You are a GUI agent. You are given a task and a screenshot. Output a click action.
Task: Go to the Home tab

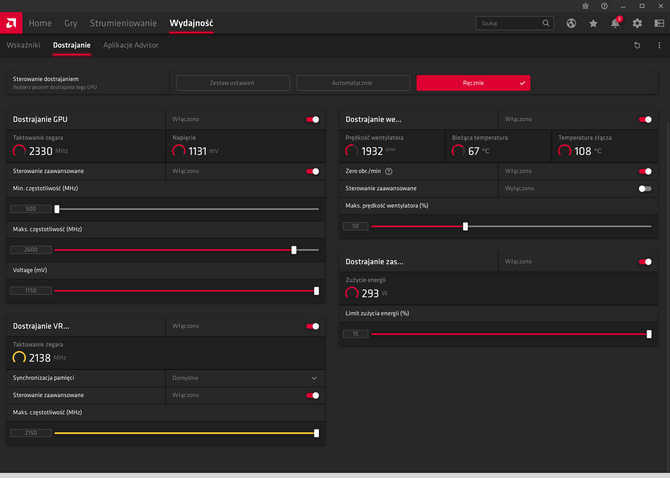[x=40, y=23]
